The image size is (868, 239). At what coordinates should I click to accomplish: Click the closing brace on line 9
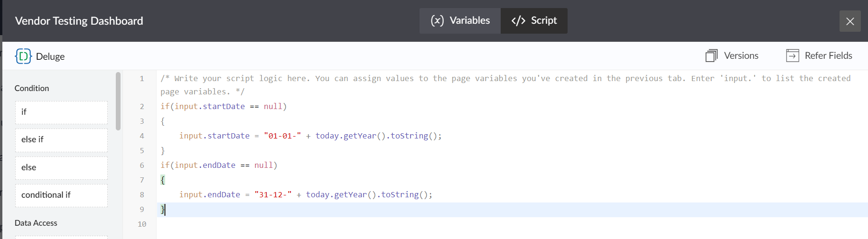tap(163, 209)
